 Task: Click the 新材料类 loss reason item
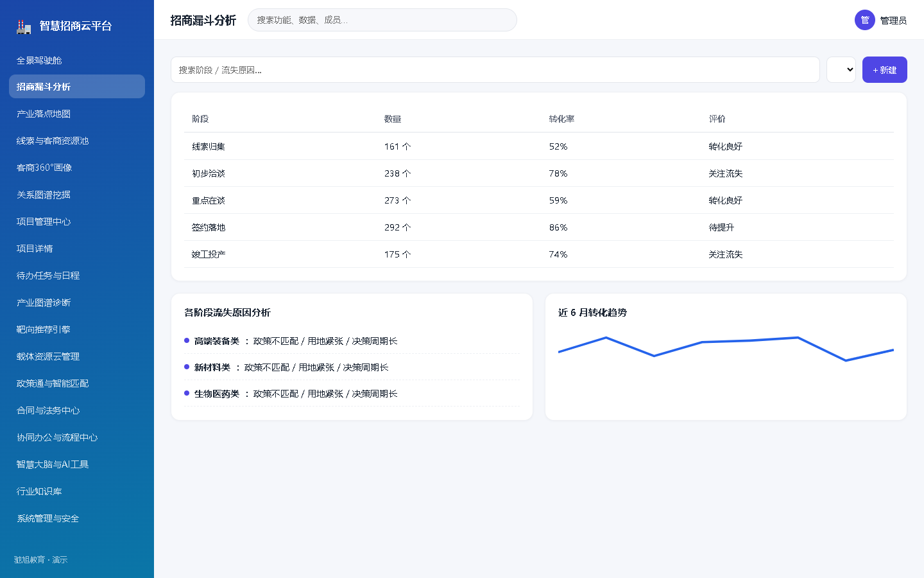pyautogui.click(x=352, y=367)
